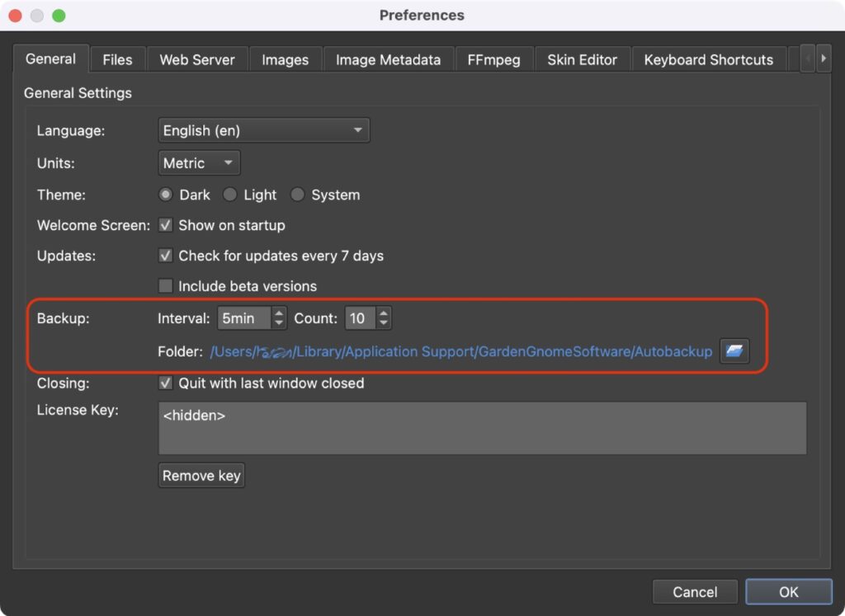
Task: Open the FFmpeg tab
Action: tap(493, 59)
